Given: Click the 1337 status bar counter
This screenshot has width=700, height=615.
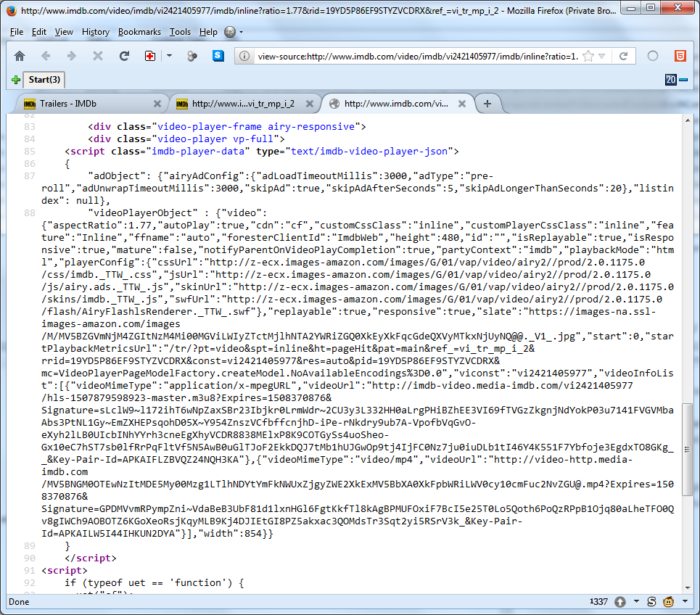Looking at the screenshot, I should 598,602.
